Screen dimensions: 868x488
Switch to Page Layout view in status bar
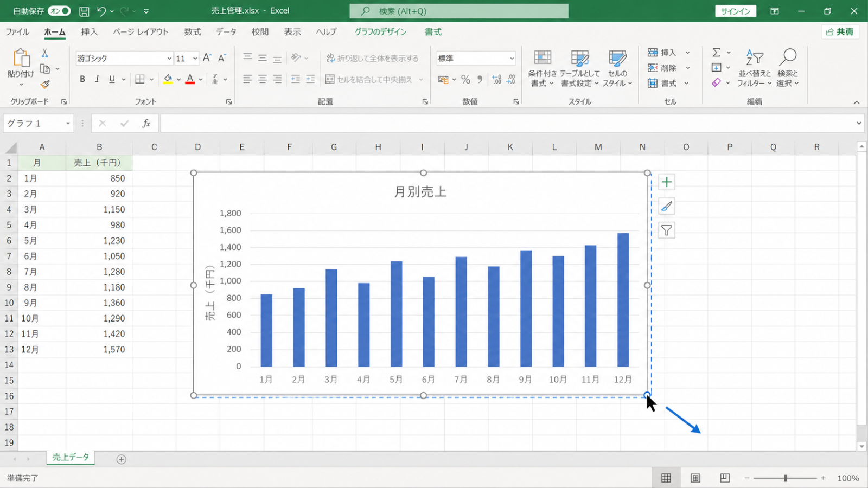point(695,478)
